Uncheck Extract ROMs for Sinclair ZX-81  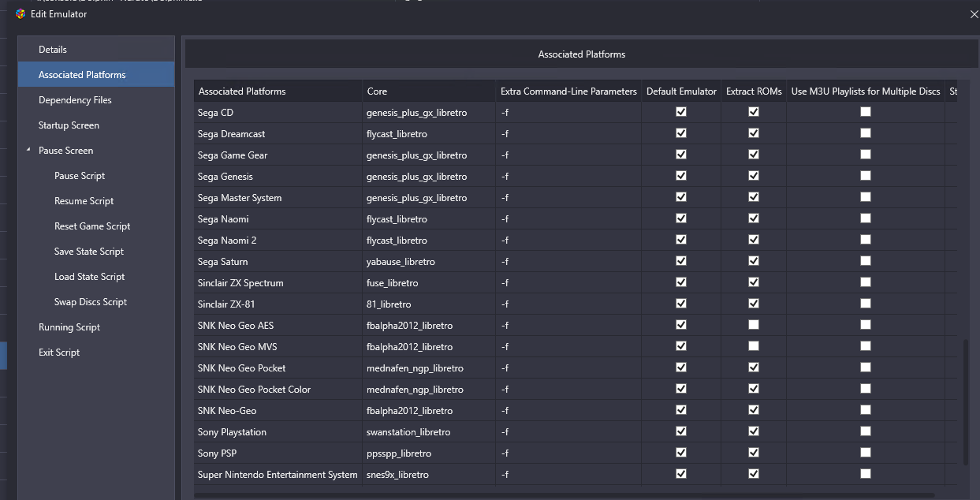pos(754,304)
